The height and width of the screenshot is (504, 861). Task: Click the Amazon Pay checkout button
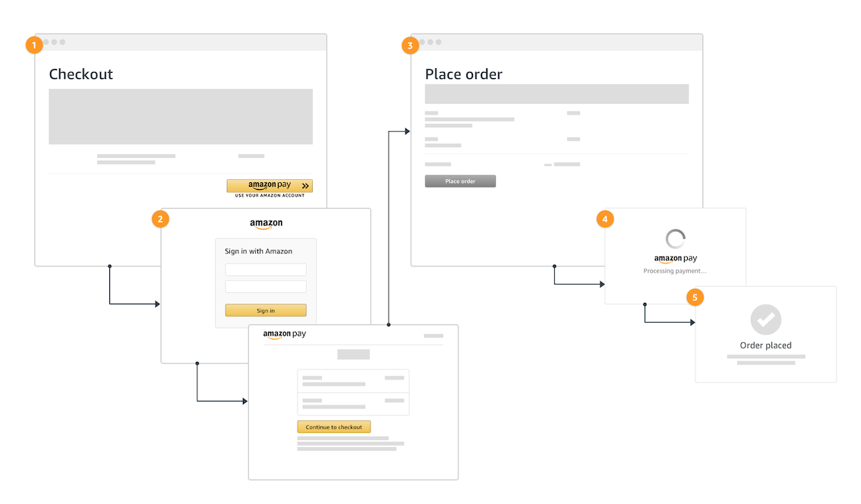270,185
